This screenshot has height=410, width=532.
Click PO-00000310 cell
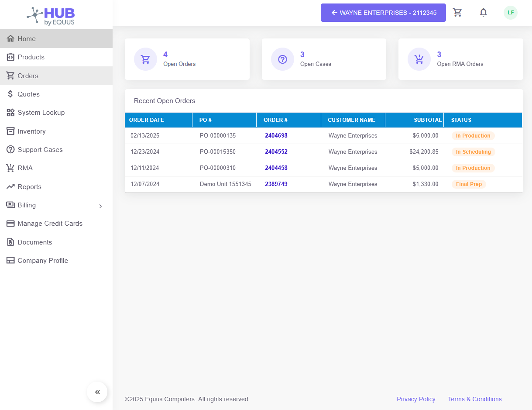218,168
